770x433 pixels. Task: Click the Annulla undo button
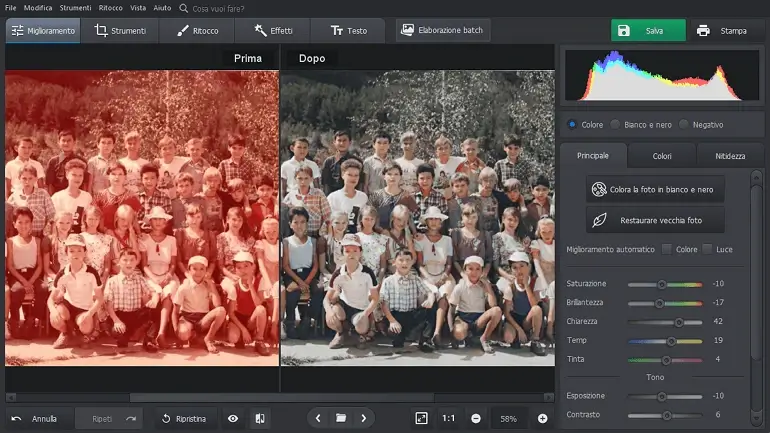pyautogui.click(x=39, y=419)
